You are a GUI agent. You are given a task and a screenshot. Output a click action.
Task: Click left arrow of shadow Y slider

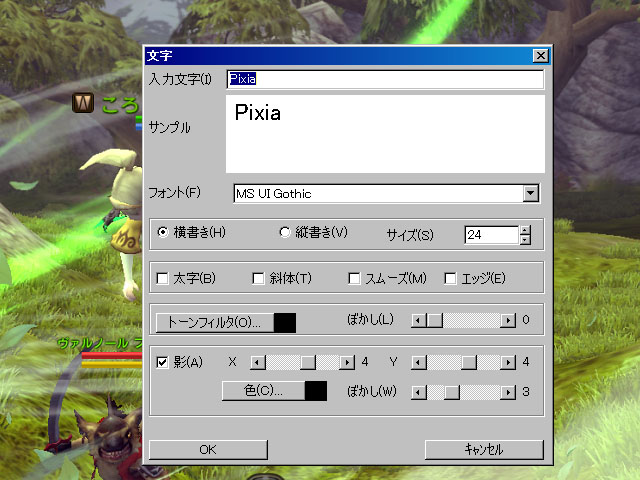418,362
